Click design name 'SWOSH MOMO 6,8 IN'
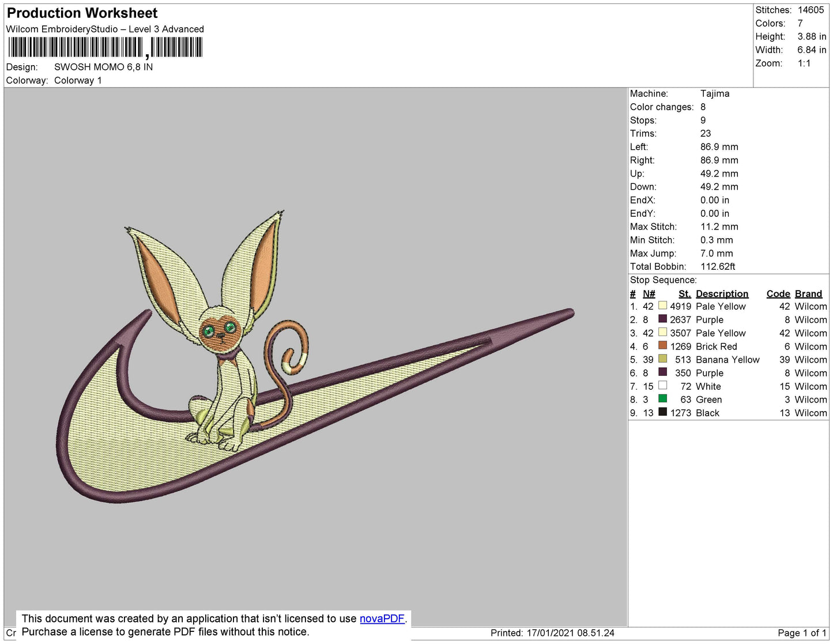 point(103,67)
